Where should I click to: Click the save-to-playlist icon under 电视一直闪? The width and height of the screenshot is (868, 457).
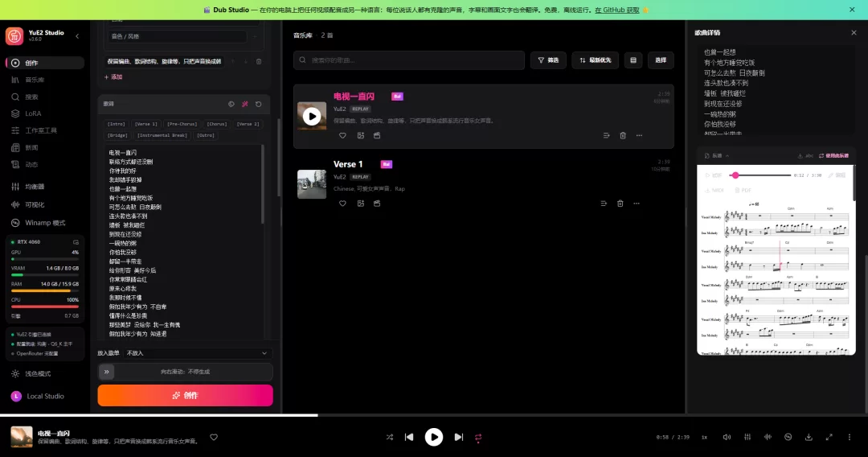(360, 135)
